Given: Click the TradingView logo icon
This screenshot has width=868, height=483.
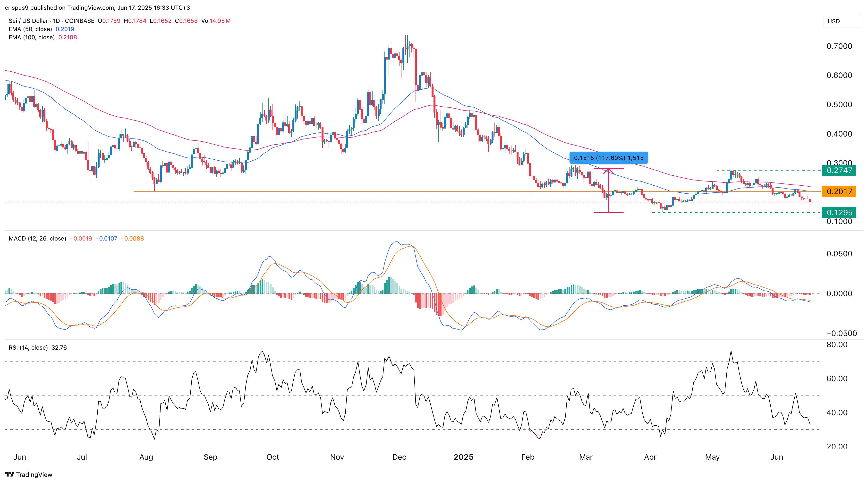Looking at the screenshot, I should [9, 474].
